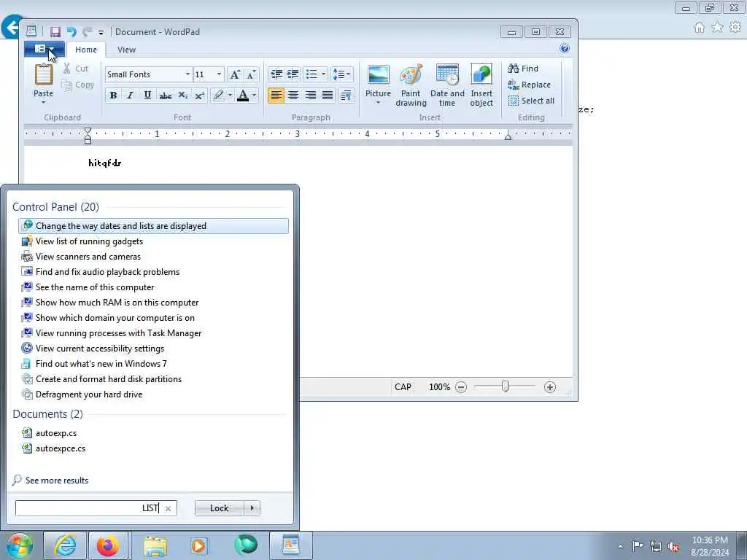Switch to the Home ribbon tab
Image resolution: width=747 pixels, height=560 pixels.
click(x=86, y=50)
